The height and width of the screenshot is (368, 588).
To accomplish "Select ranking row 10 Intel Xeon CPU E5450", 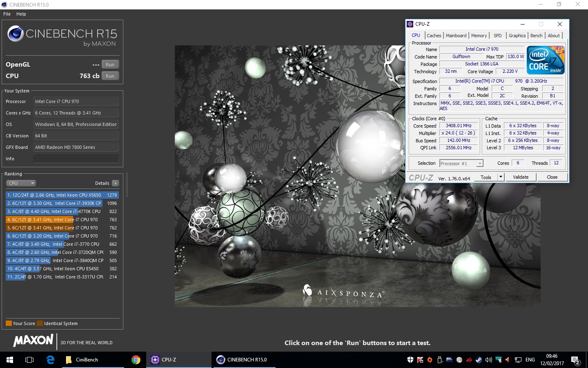I will [x=62, y=269].
